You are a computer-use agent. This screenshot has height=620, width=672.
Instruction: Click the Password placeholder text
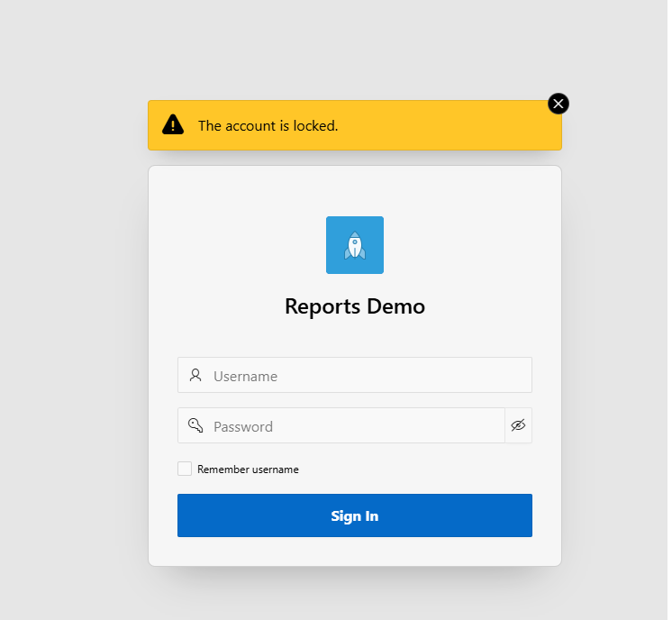(x=243, y=426)
